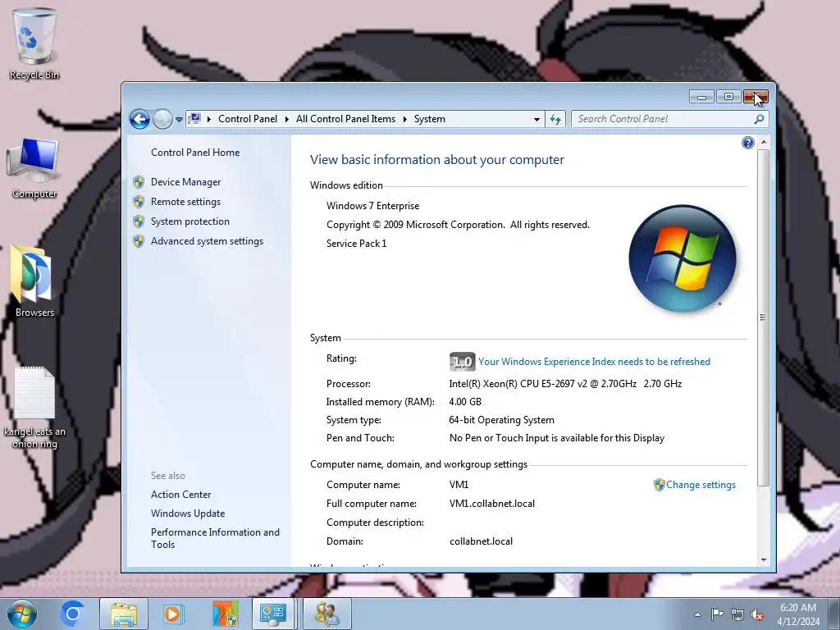
Task: Go to All Control Panel Items breadcrumb
Action: coord(345,119)
